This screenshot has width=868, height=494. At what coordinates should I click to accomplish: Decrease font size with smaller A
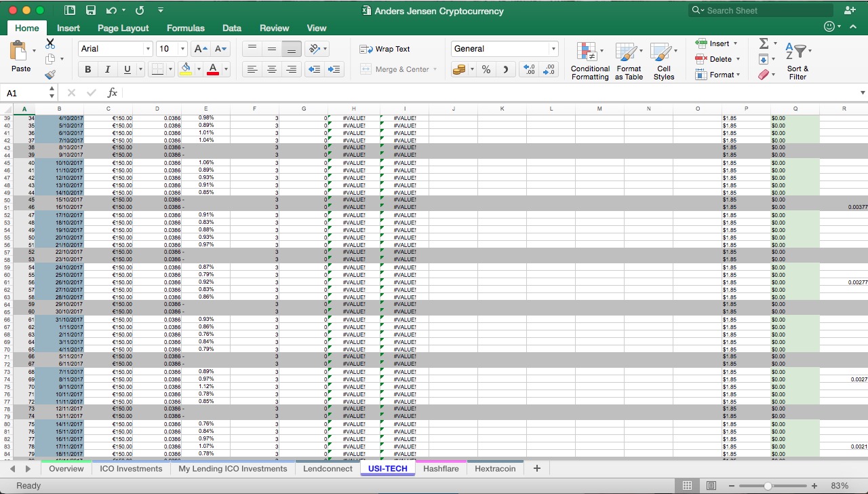tap(221, 49)
